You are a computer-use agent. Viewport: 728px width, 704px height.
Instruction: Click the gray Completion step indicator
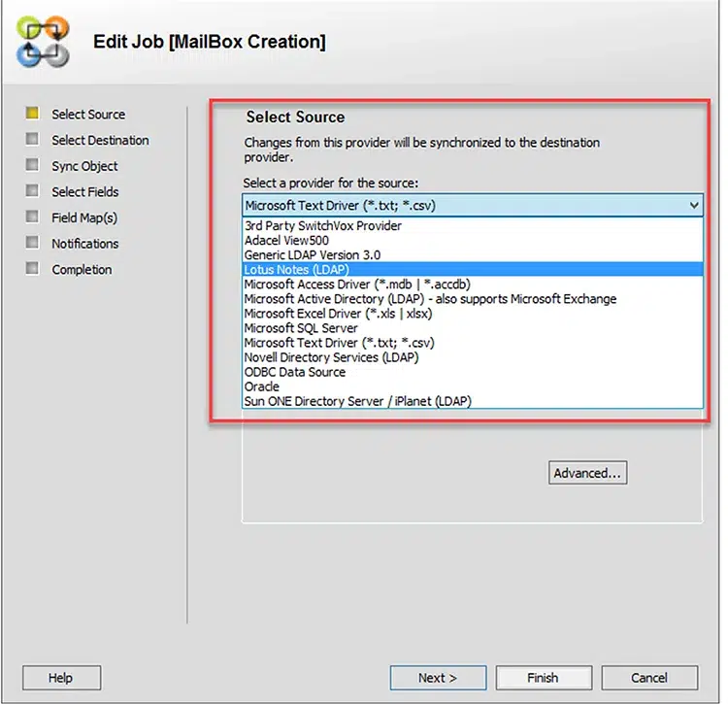[32, 268]
